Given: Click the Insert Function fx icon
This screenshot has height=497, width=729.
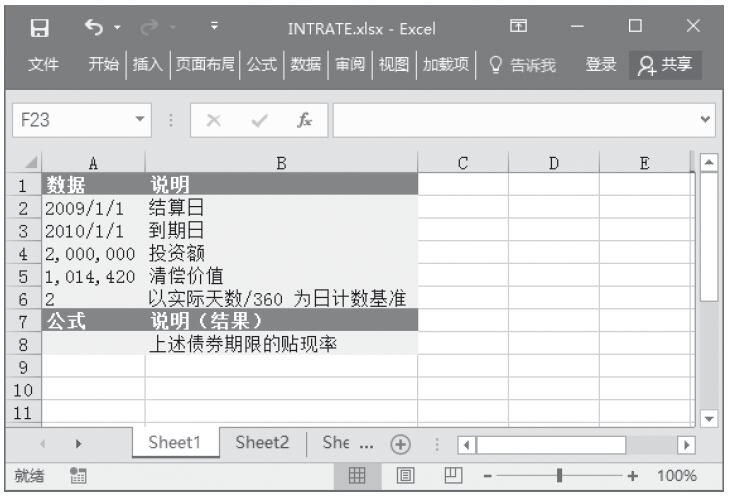Looking at the screenshot, I should (x=303, y=119).
